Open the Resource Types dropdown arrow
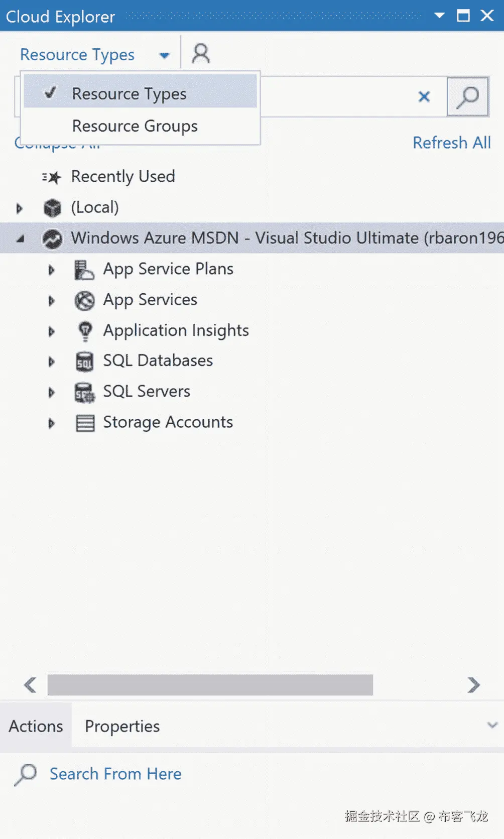Viewport: 504px width, 839px height. (x=164, y=55)
